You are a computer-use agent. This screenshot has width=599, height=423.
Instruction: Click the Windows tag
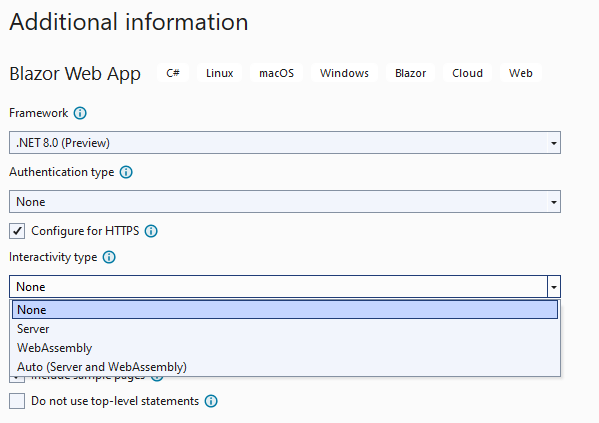click(x=344, y=73)
